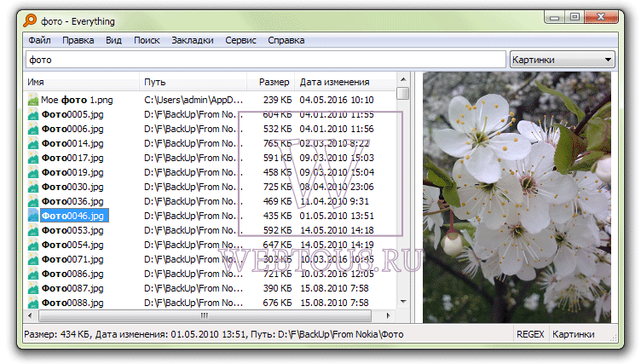Open the Закладки menu
Viewport: 641px width, 364px height.
click(x=192, y=40)
